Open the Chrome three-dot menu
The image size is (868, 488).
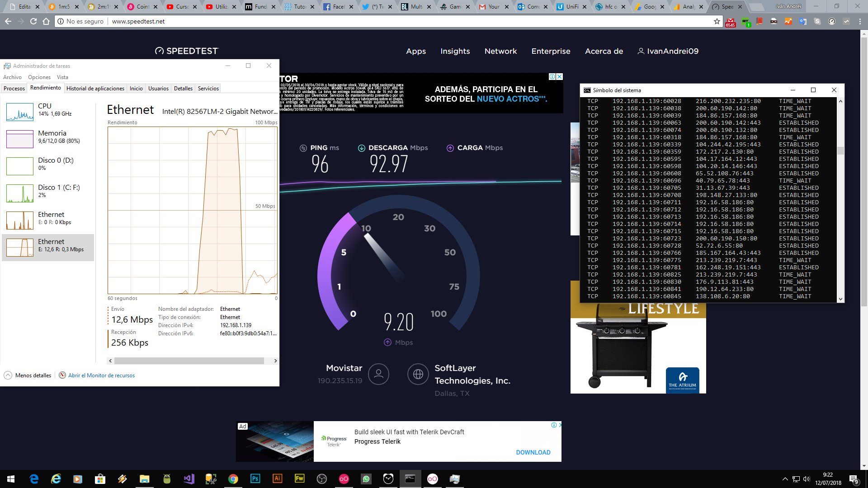[x=859, y=21]
